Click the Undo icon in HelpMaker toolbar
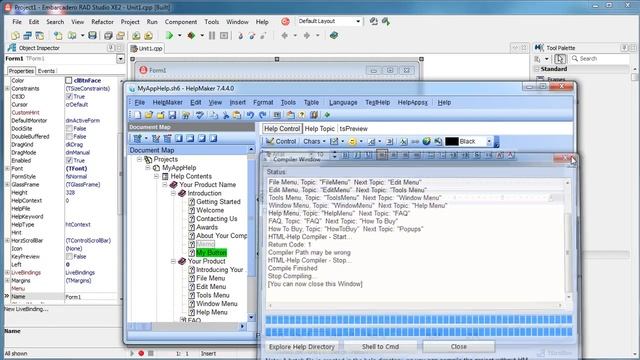The height and width of the screenshot is (360, 640). (251, 115)
